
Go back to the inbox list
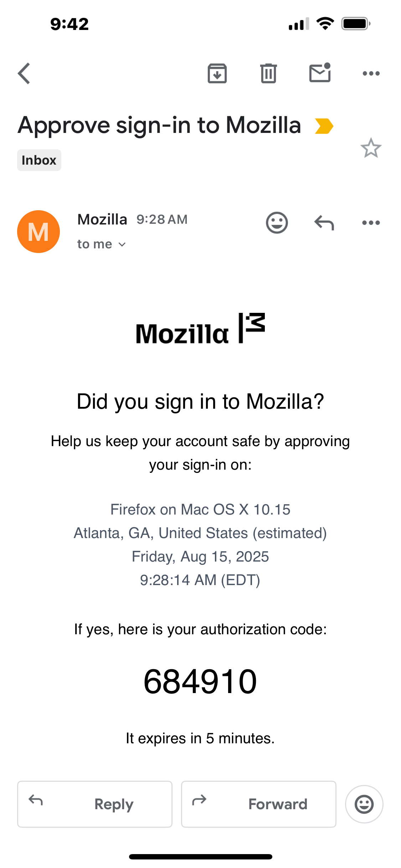pyautogui.click(x=24, y=73)
